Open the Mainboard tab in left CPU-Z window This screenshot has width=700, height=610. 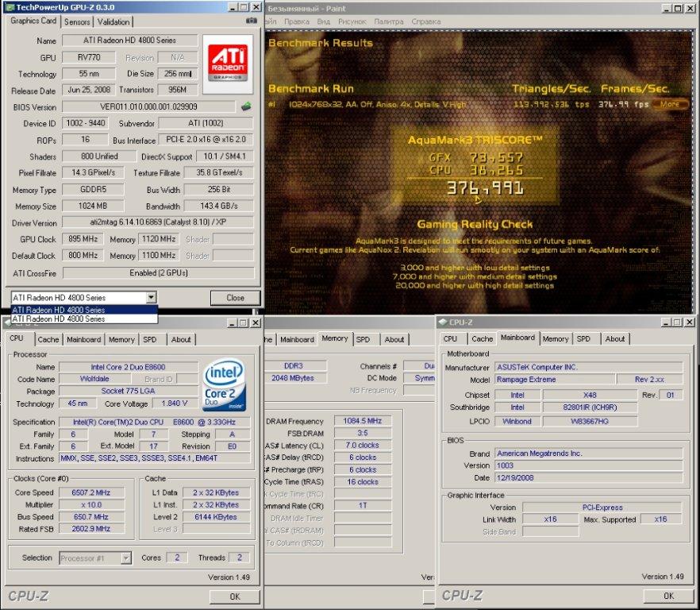(x=83, y=339)
